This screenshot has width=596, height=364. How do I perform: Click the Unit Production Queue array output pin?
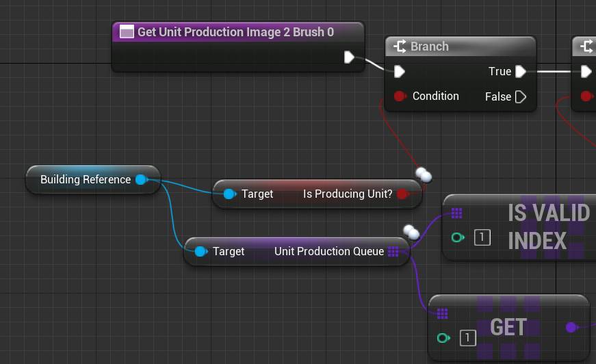coord(393,251)
